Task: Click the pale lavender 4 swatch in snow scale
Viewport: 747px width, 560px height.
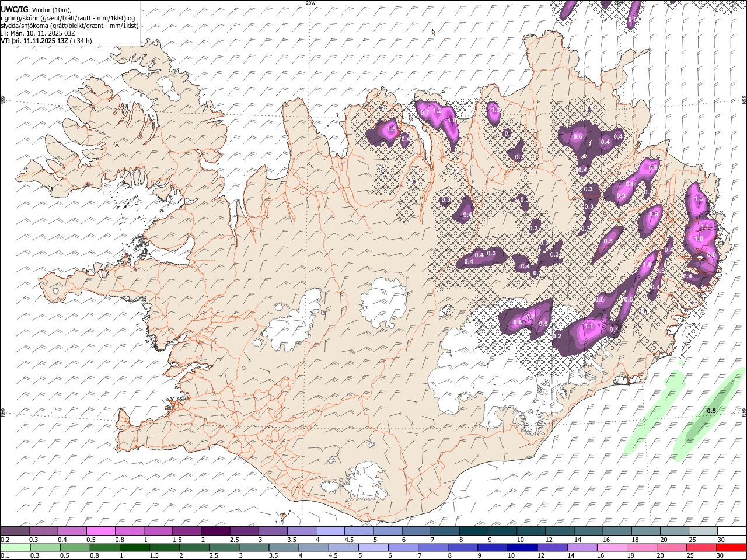Action: [330, 531]
